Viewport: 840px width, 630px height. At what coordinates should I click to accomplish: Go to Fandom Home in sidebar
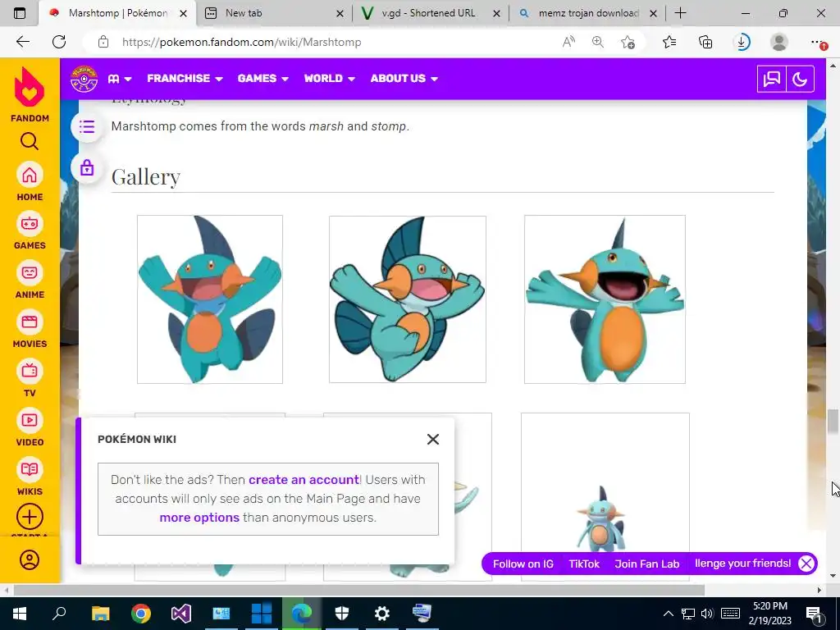(30, 182)
